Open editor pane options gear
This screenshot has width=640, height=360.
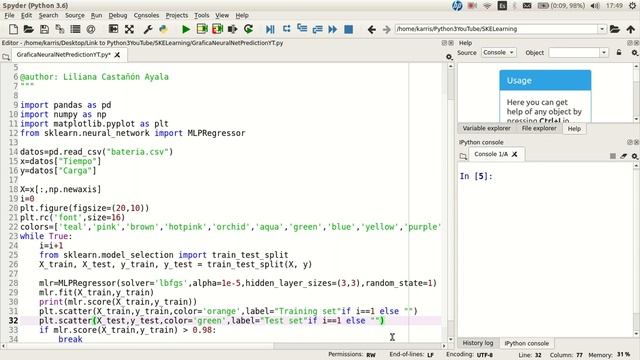449,57
